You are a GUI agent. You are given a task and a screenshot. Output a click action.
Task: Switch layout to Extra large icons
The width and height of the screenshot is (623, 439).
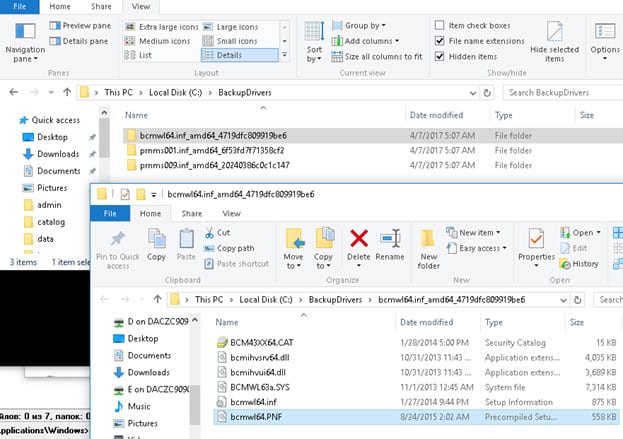[x=161, y=27]
